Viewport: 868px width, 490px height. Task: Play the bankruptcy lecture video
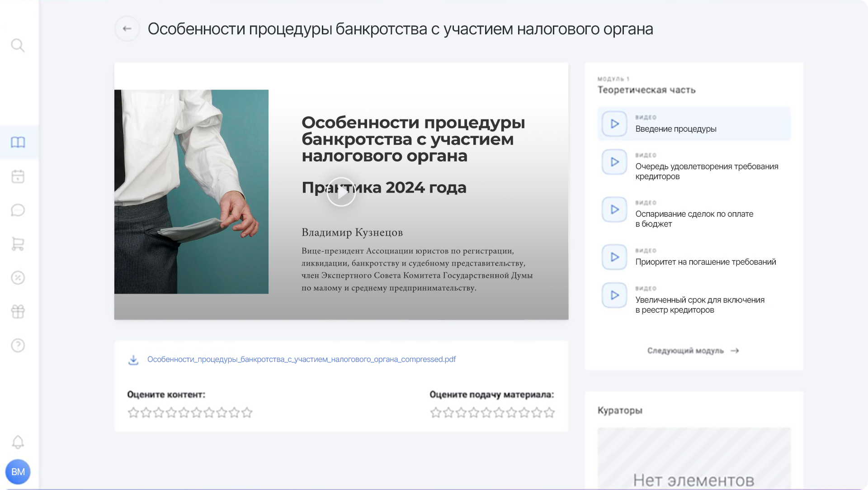tap(341, 192)
